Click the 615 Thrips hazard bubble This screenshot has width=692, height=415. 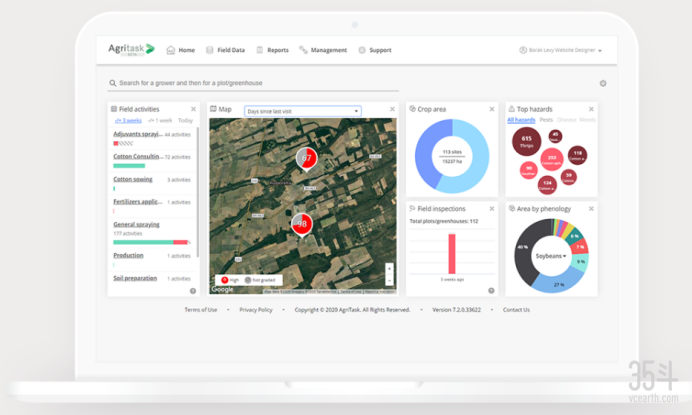tap(527, 141)
